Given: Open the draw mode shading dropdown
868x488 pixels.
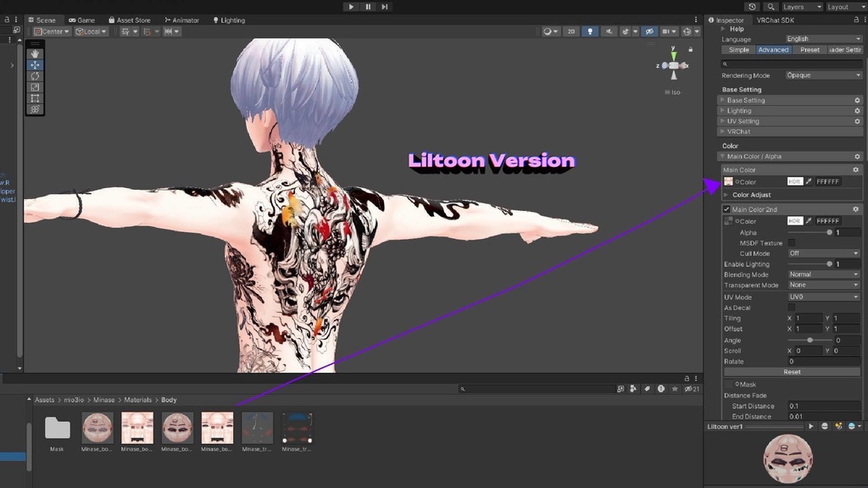Looking at the screenshot, I should click(x=549, y=31).
